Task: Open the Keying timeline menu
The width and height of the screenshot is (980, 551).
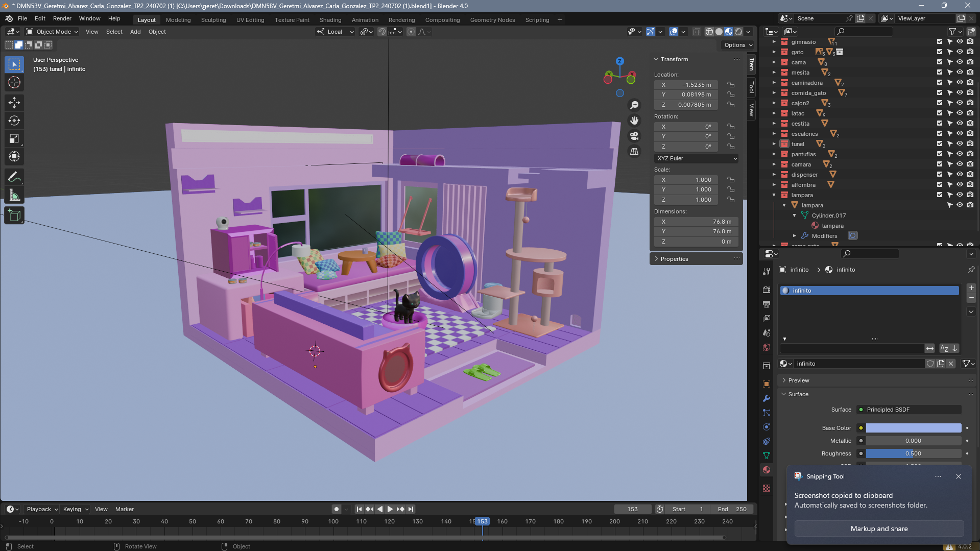Action: click(x=75, y=509)
